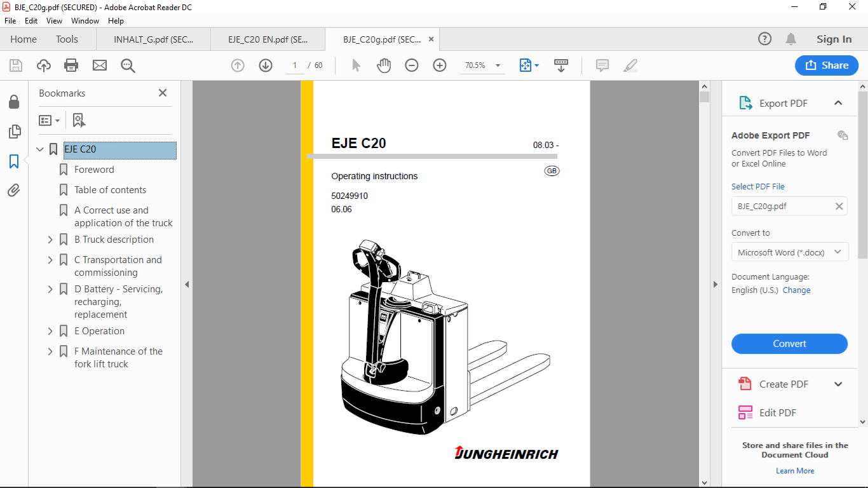The height and width of the screenshot is (488, 868).
Task: Zoom in with plus button
Action: click(440, 65)
